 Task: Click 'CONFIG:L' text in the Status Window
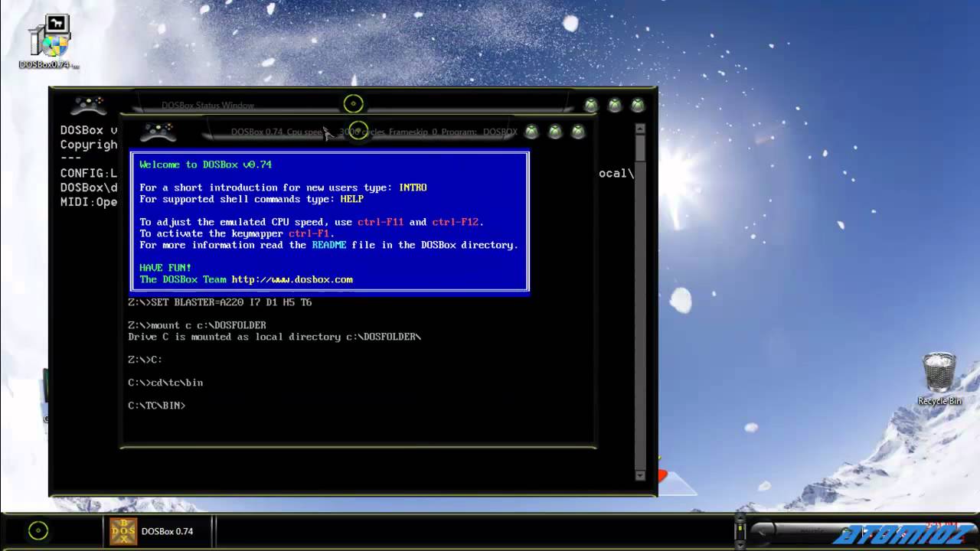[x=89, y=174]
